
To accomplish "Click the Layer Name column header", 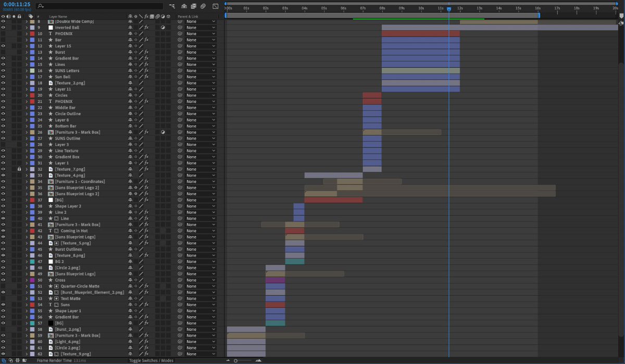I will coord(59,16).
